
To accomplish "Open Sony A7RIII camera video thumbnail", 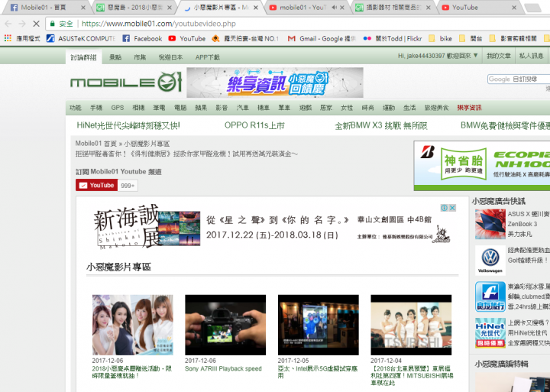I will 225,325.
